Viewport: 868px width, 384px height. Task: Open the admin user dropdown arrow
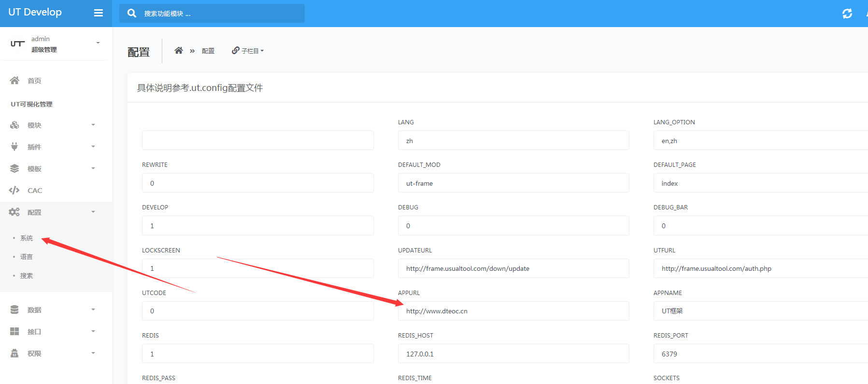pyautogui.click(x=98, y=43)
